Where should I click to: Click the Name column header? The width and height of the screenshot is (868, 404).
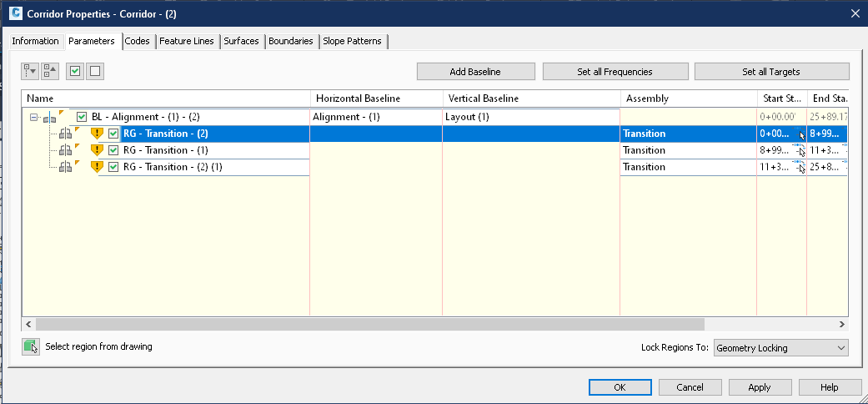pos(166,98)
